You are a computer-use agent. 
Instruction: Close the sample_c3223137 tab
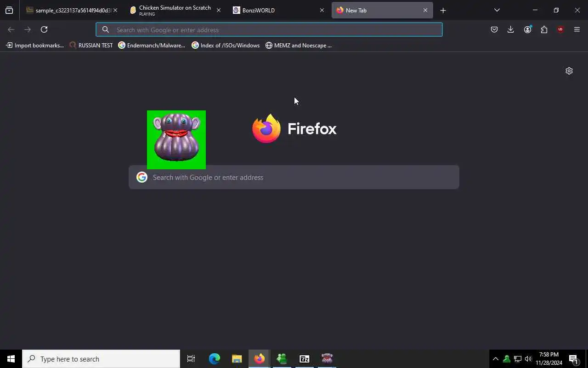(x=115, y=10)
